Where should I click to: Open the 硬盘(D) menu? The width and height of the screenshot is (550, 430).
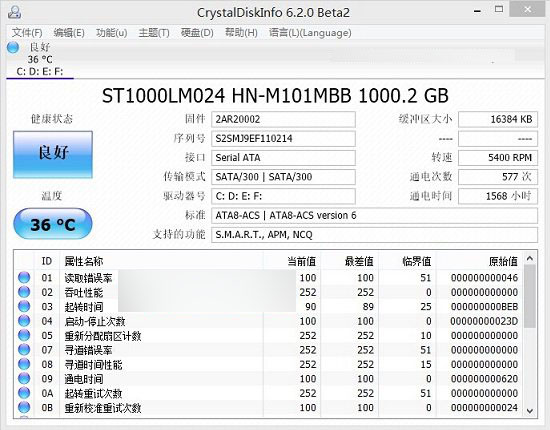coord(197,33)
